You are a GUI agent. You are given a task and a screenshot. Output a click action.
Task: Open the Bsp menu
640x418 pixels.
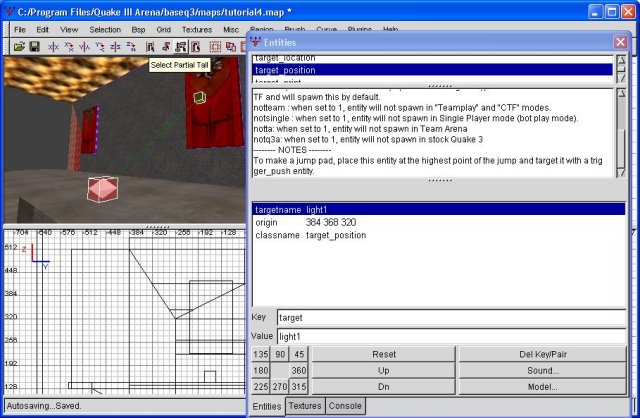click(138, 30)
